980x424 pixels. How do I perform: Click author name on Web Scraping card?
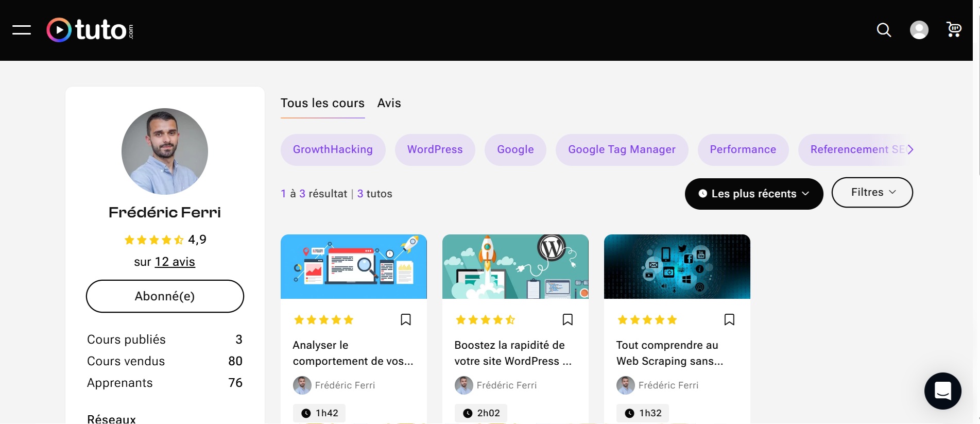tap(668, 385)
